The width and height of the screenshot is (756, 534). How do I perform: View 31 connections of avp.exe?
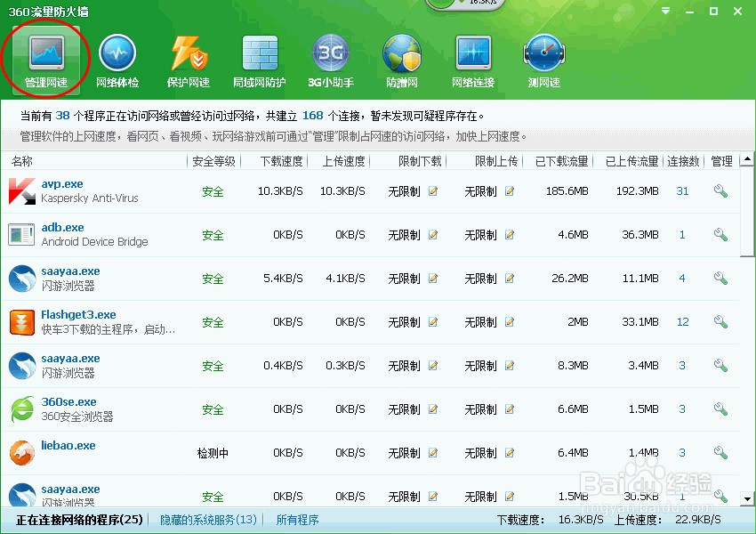(x=682, y=191)
